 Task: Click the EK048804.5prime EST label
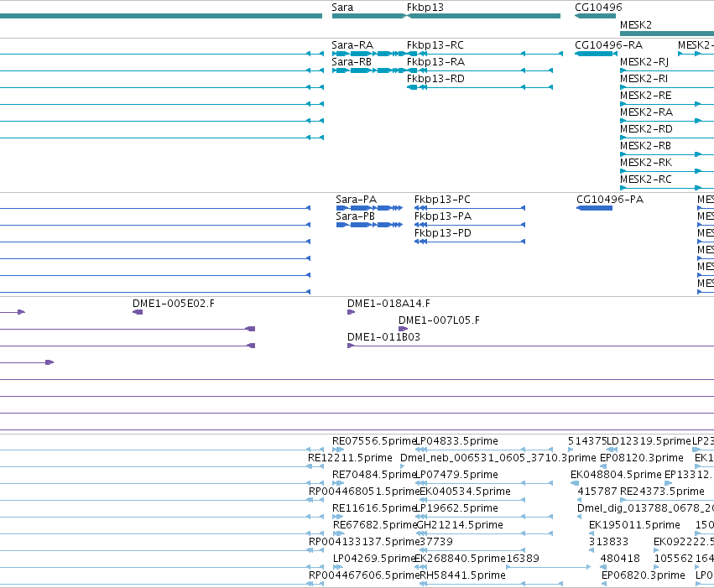click(616, 475)
